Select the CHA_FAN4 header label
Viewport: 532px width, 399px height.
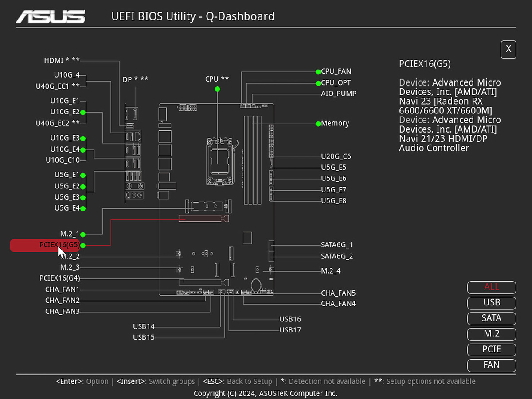pyautogui.click(x=338, y=304)
